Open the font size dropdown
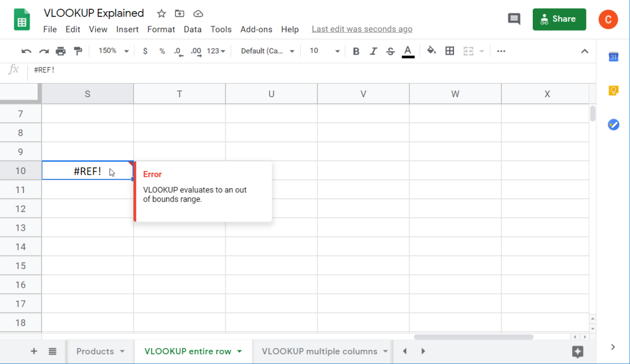Image resolution: width=630 pixels, height=364 pixels. (324, 51)
